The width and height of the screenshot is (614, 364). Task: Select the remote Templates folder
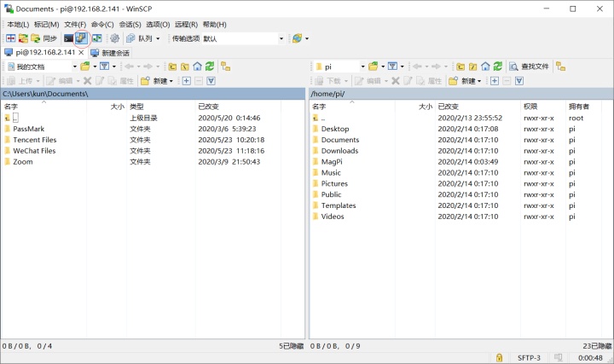pyautogui.click(x=339, y=205)
